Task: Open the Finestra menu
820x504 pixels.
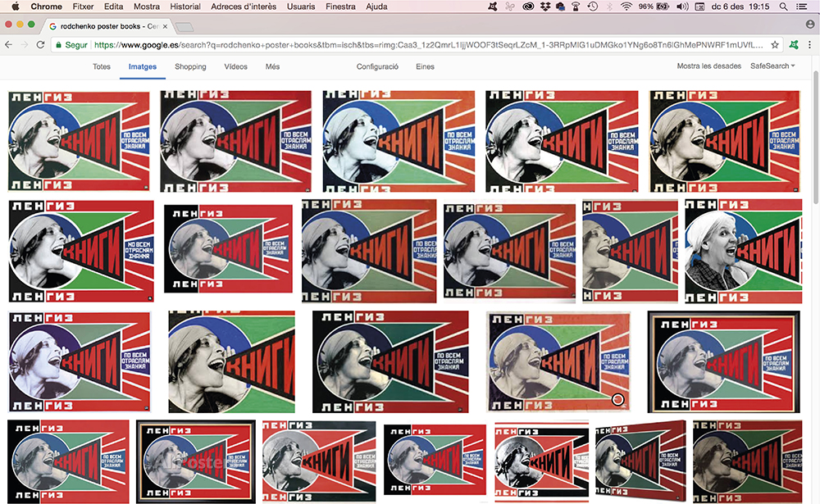Action: coord(340,7)
